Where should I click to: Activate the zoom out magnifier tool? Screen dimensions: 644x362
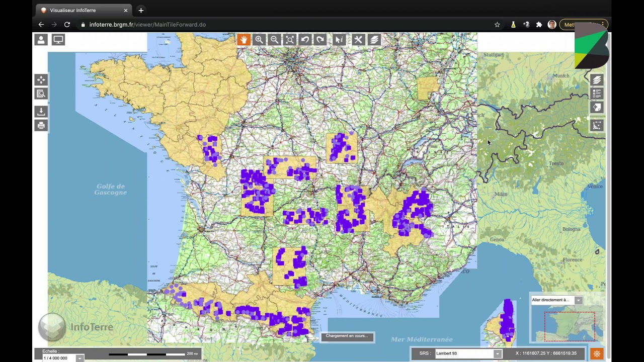(274, 40)
